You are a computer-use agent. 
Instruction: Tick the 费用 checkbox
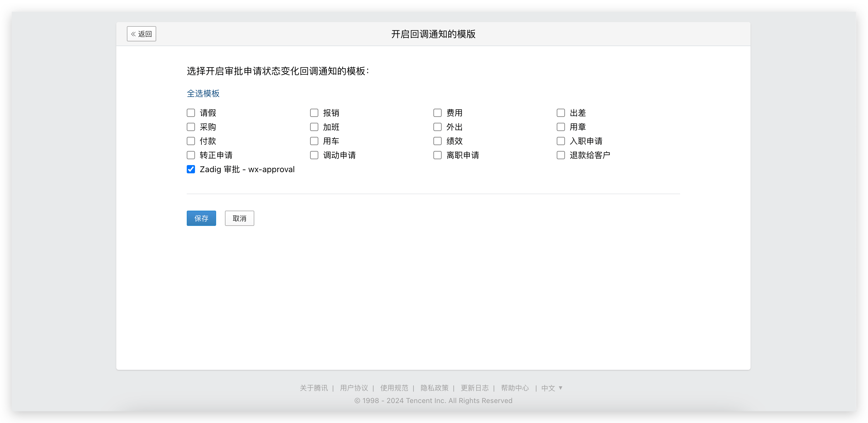point(437,113)
